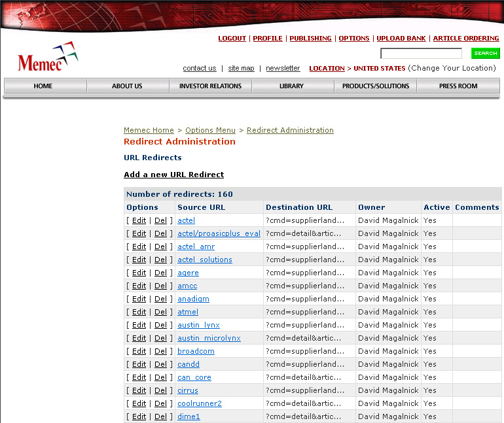Open the PRODUCTS/SOLUTIONS navigation tab
Viewport: 504px width, 423px height.
(x=376, y=86)
